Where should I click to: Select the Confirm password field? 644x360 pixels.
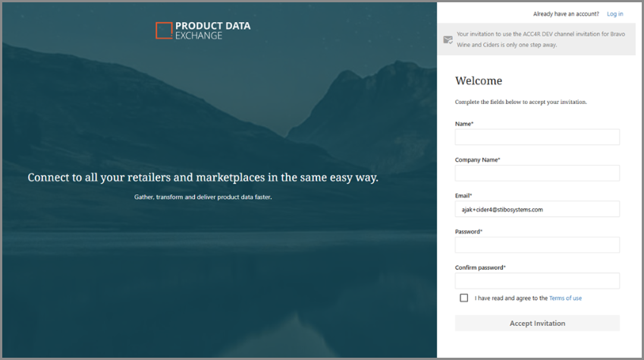tap(537, 281)
